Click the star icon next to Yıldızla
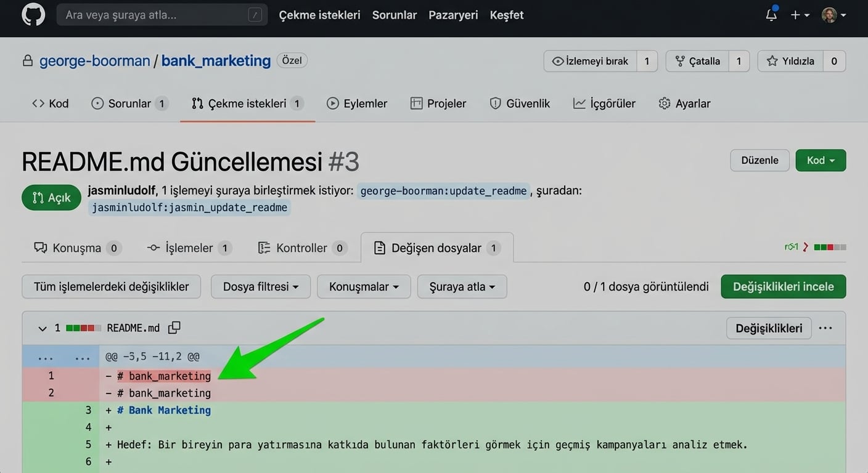Viewport: 868px width, 473px height. click(772, 61)
